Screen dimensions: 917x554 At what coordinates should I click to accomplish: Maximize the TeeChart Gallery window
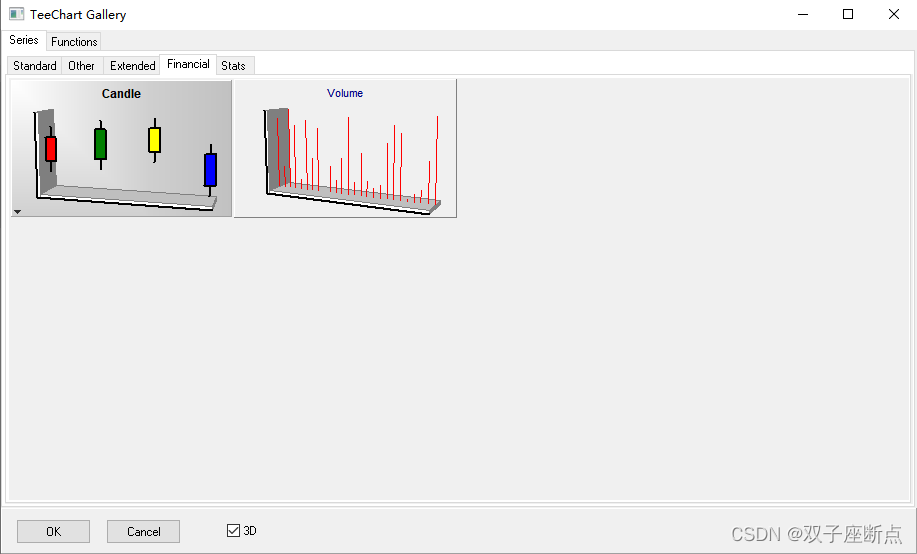[x=848, y=14]
